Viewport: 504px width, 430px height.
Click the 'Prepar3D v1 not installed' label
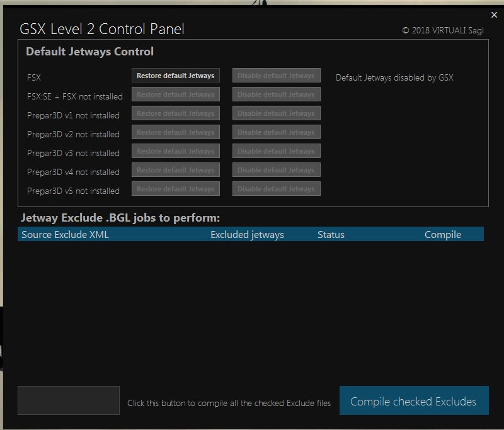point(73,115)
